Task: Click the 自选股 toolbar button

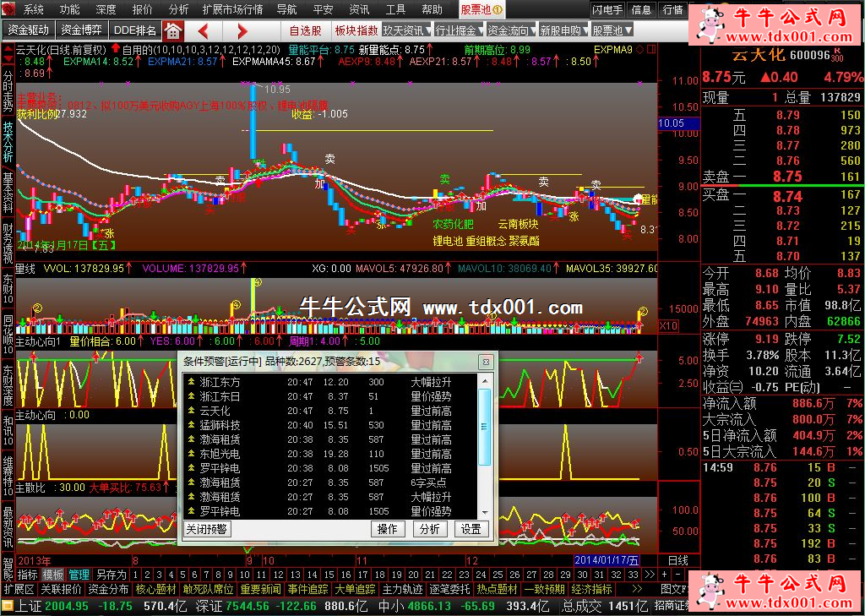Action: (305, 31)
